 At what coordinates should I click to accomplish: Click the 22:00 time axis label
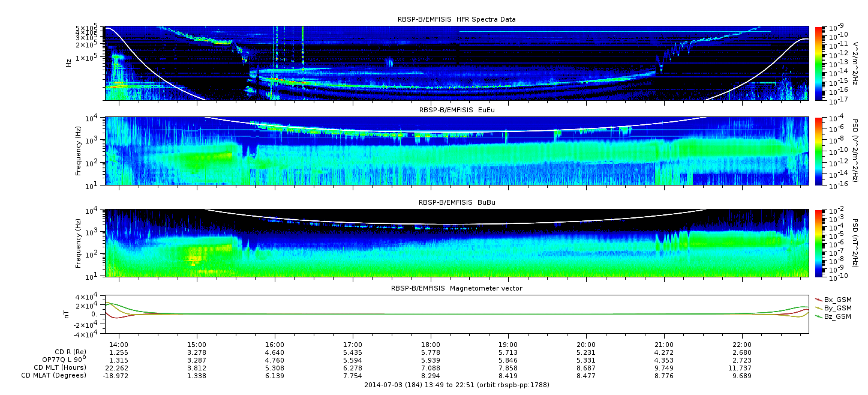[x=742, y=345]
